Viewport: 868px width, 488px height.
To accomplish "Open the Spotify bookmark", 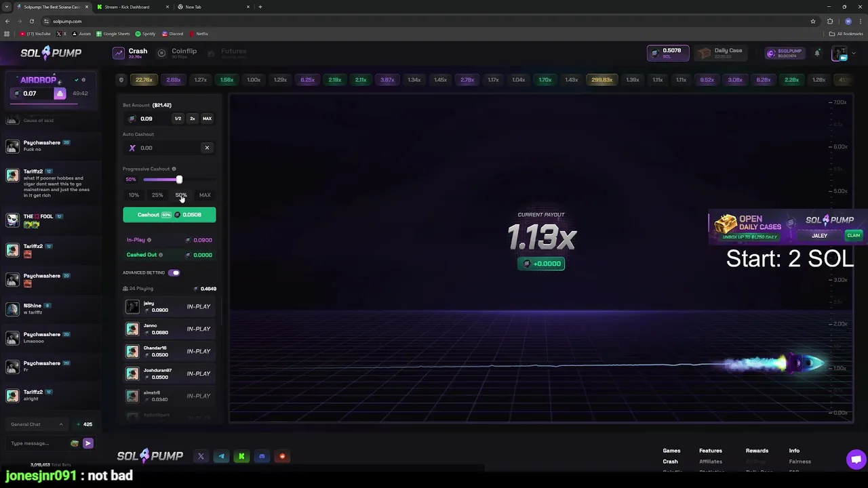I will 145,34.
